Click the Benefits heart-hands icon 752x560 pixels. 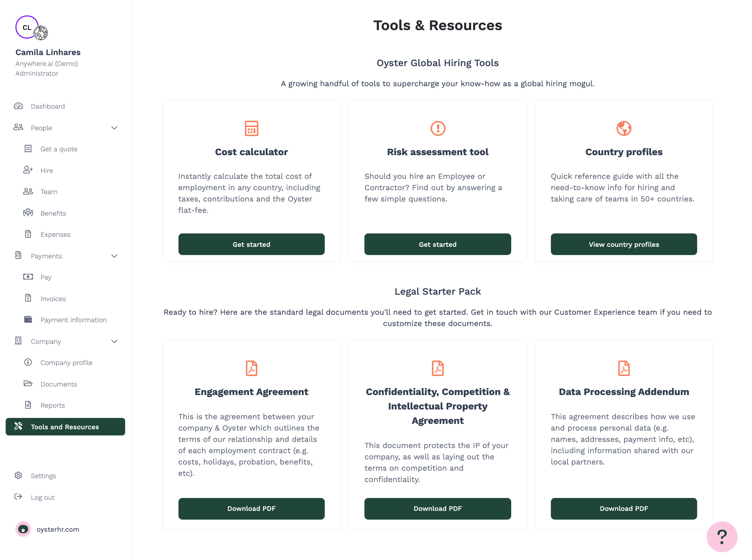[x=28, y=213]
